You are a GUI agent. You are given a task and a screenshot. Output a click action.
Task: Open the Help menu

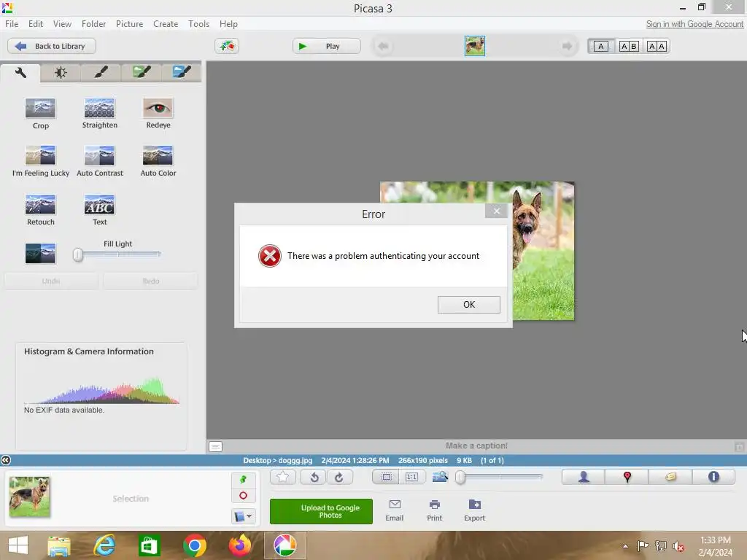pos(228,24)
